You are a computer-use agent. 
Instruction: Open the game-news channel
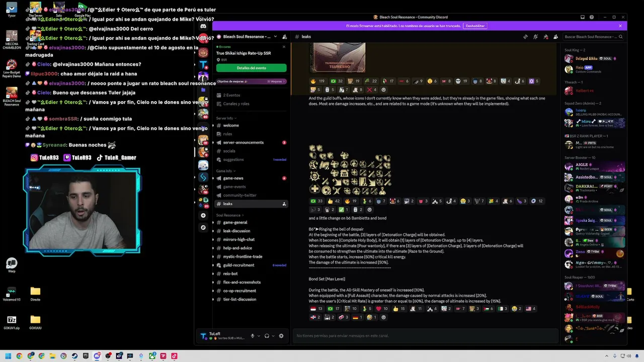pos(251,178)
